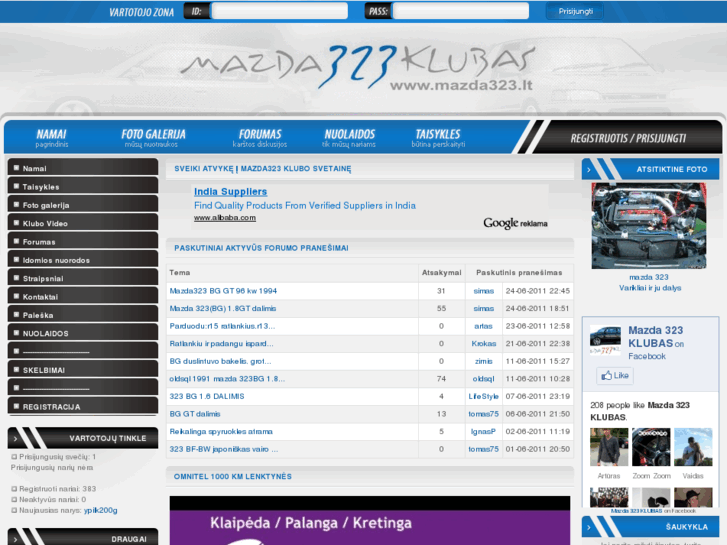Click Registruoti nariai: 383 statistic

tap(57, 489)
